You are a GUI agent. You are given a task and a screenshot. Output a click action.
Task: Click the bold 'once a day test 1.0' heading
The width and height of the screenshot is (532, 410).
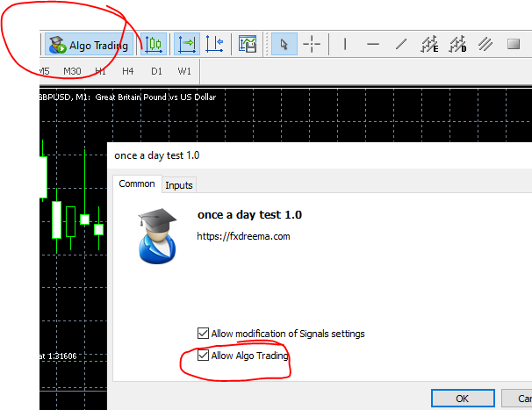pos(249,214)
